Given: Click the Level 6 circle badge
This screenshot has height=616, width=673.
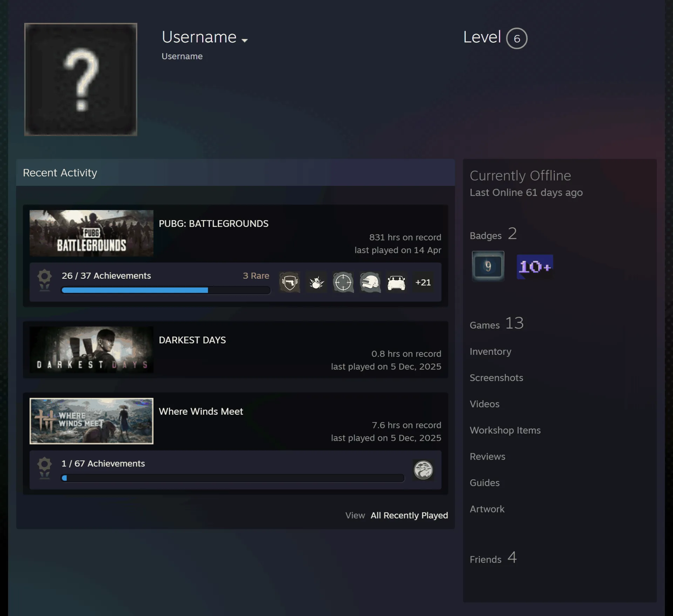Looking at the screenshot, I should 517,38.
